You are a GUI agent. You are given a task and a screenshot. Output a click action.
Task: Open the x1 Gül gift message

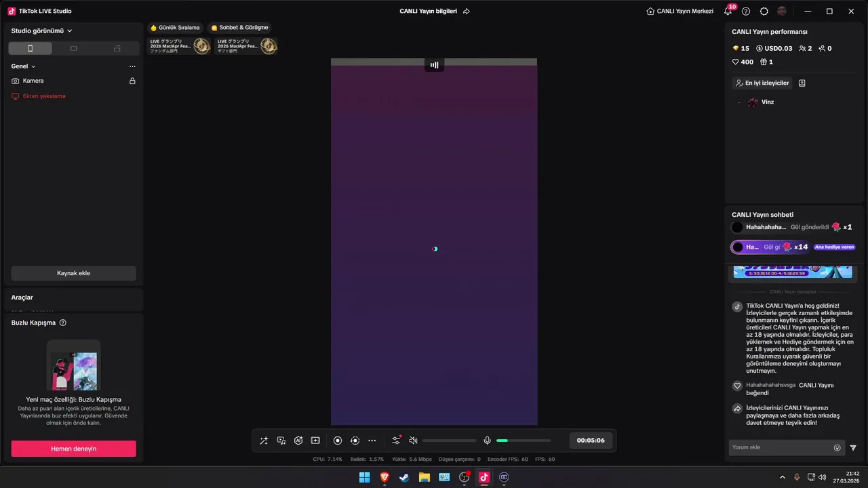click(793, 227)
